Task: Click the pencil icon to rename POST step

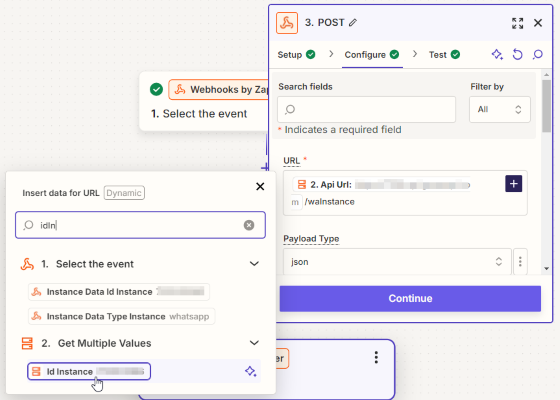Action: click(x=353, y=22)
